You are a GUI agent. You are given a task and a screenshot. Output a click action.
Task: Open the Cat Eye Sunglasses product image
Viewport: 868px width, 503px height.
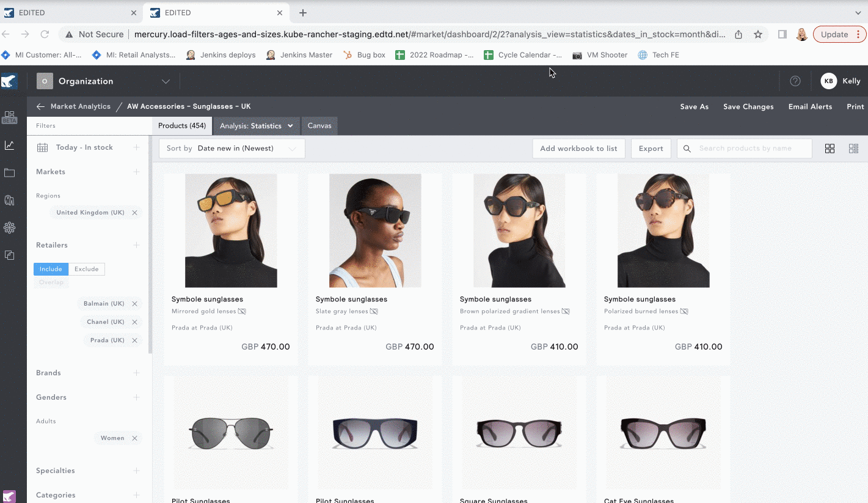coord(663,433)
